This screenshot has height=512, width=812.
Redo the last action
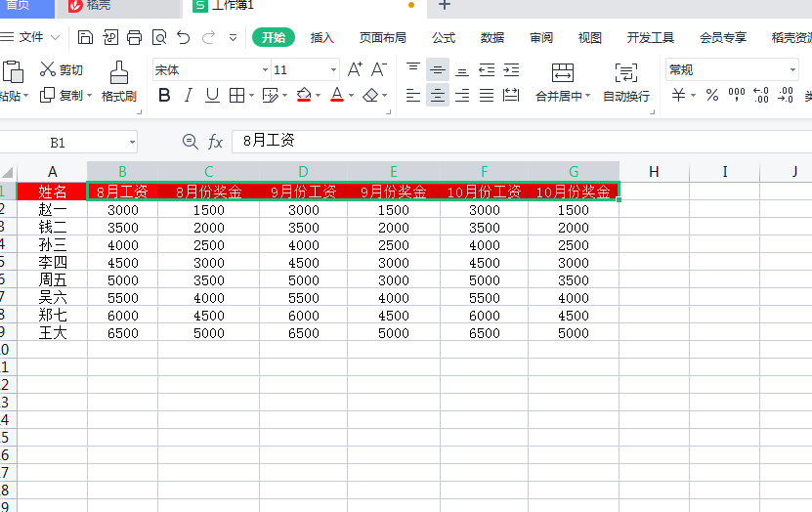[208, 37]
